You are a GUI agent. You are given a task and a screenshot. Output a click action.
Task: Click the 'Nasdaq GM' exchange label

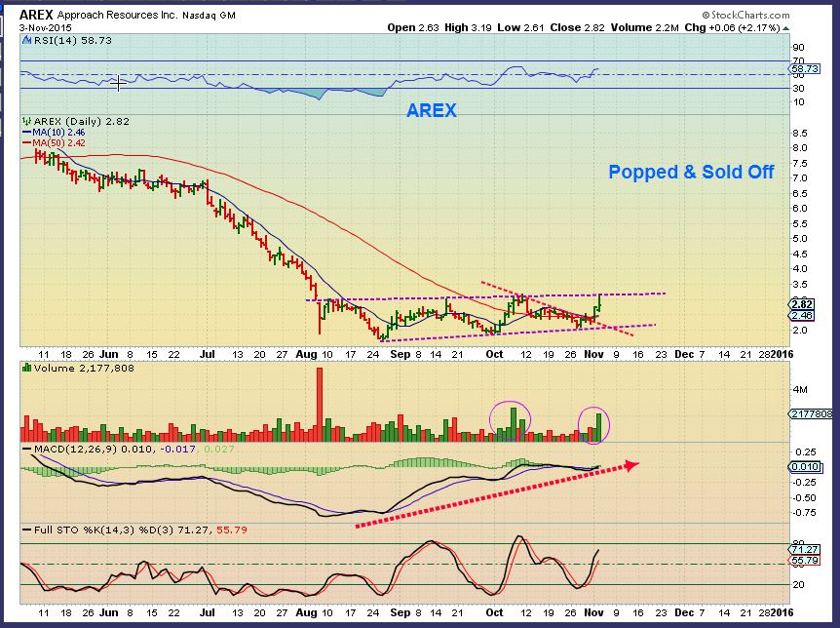209,16
